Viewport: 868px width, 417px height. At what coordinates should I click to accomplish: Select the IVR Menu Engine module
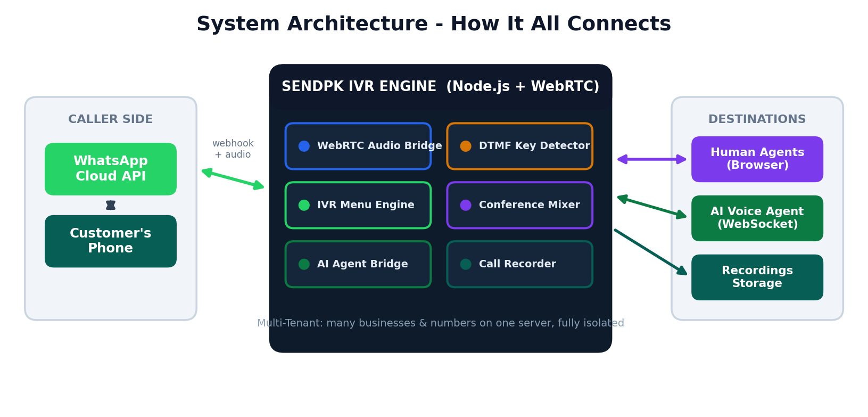point(358,205)
